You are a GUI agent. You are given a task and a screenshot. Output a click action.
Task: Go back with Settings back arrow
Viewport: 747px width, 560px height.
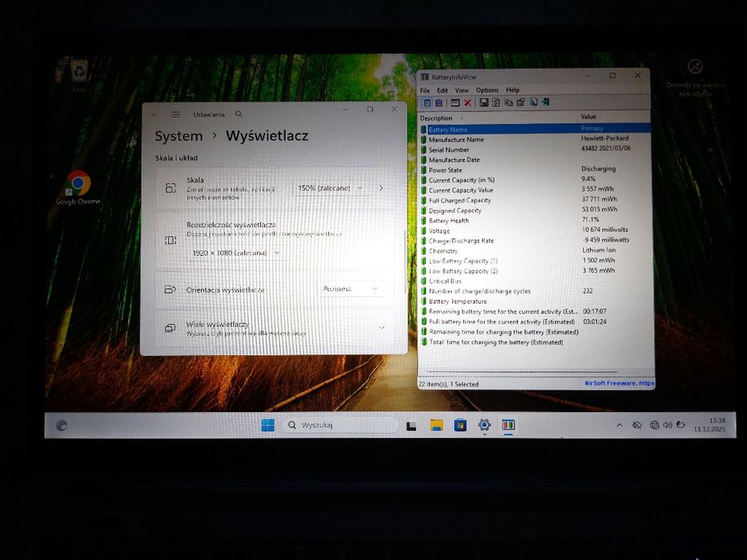tap(154, 114)
